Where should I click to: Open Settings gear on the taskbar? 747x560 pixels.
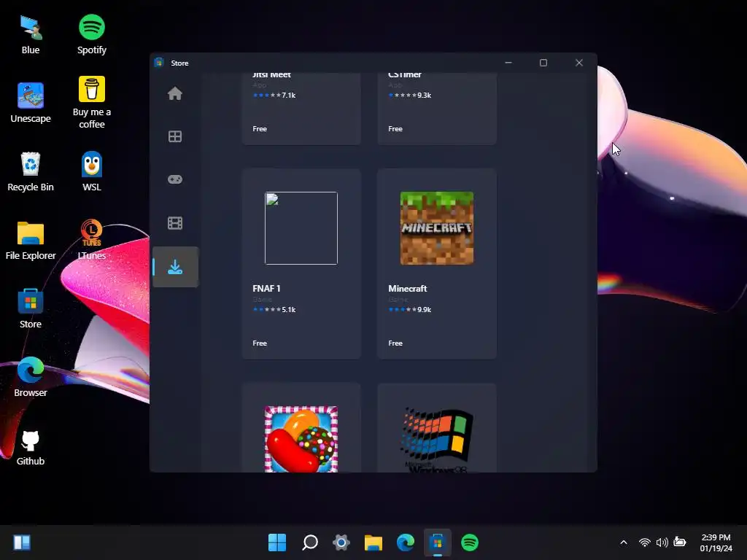click(x=341, y=542)
